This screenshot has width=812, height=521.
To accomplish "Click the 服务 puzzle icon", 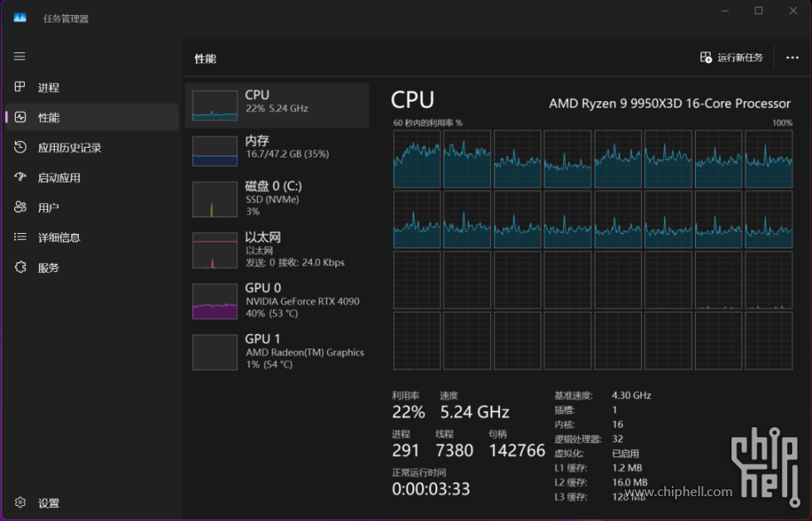I will tap(20, 267).
